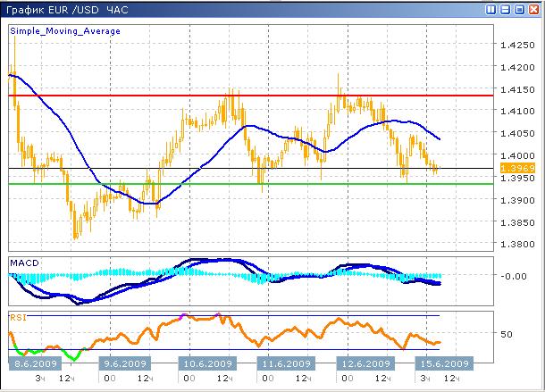545x392 pixels.
Task: Select the RSI indicator panel label
Action: pos(18,316)
